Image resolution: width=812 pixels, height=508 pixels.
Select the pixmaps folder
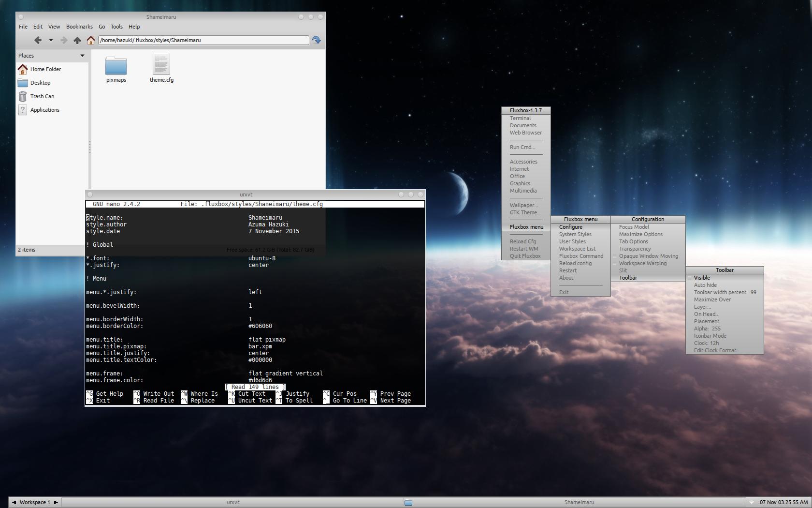[x=116, y=68]
